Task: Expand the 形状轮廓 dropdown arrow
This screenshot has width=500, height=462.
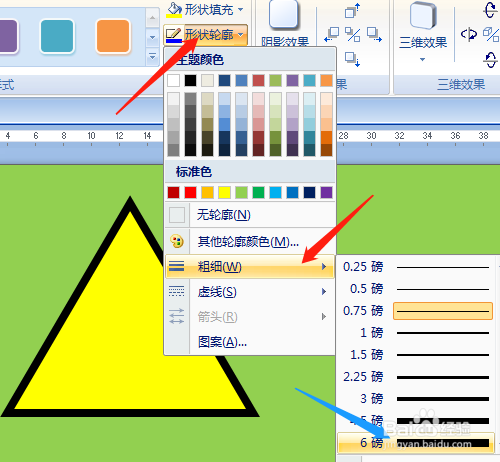Action: point(241,34)
